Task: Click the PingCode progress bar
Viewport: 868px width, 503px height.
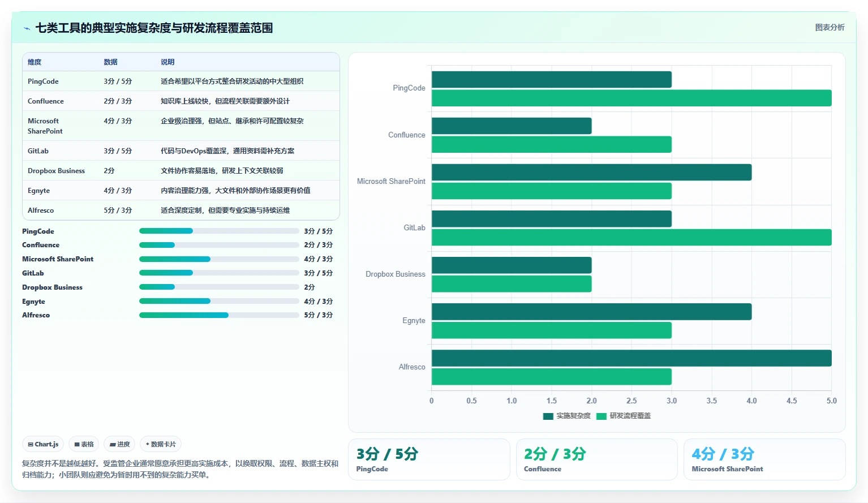Action: 219,231
